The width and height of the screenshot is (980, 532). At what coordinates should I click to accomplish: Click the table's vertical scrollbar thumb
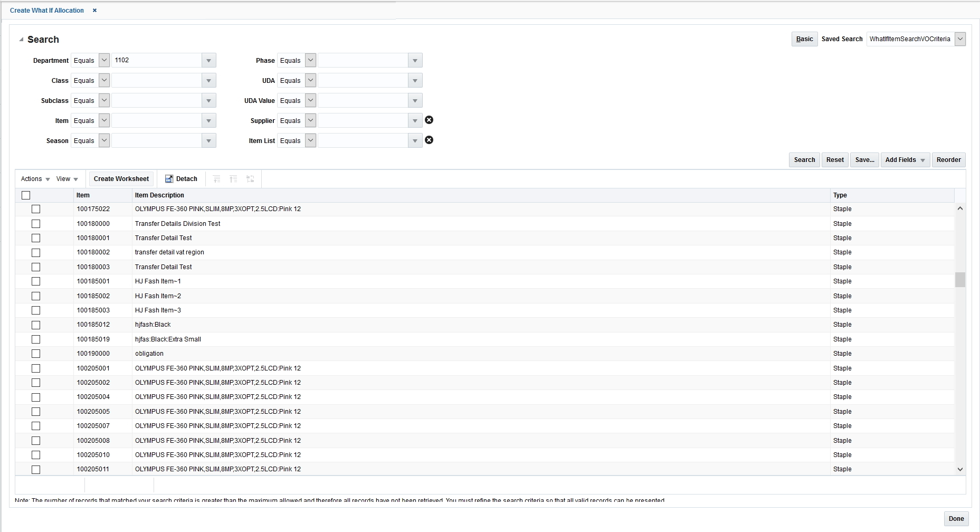[960, 280]
